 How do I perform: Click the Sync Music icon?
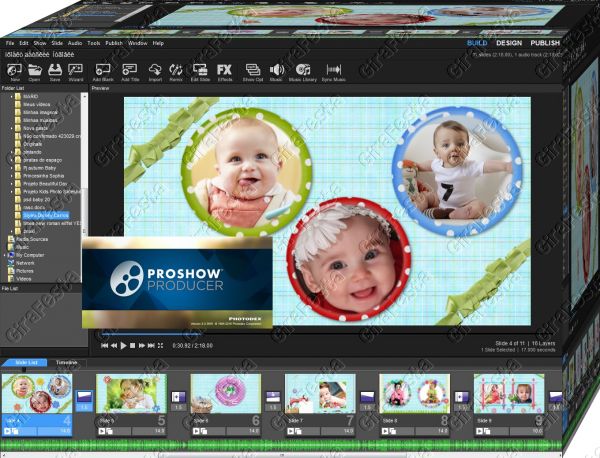point(333,72)
